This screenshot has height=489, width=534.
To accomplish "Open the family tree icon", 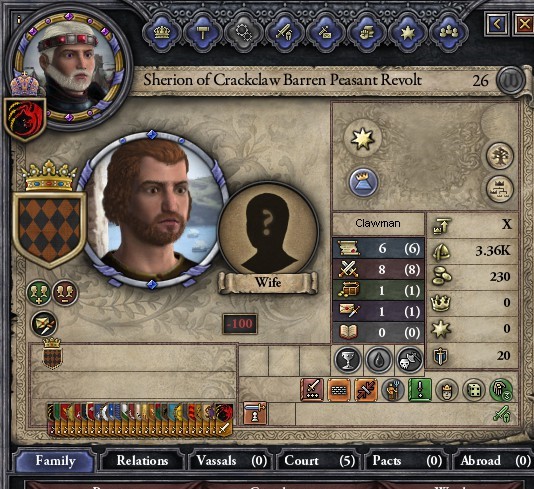I will pyautogui.click(x=500, y=156).
